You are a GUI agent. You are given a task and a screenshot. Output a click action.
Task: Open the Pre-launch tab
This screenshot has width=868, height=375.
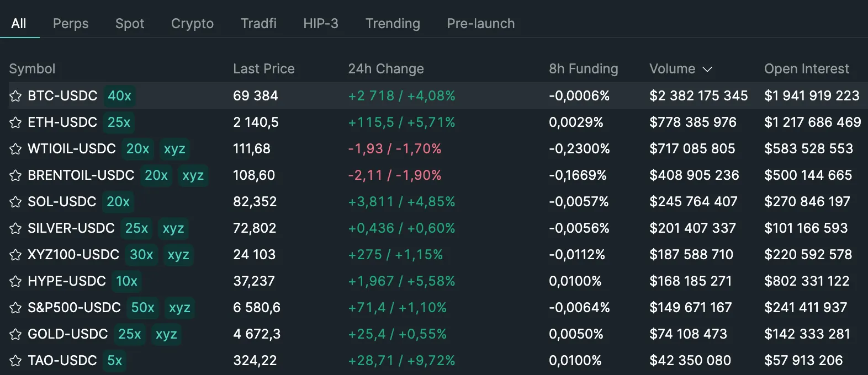pyautogui.click(x=480, y=24)
